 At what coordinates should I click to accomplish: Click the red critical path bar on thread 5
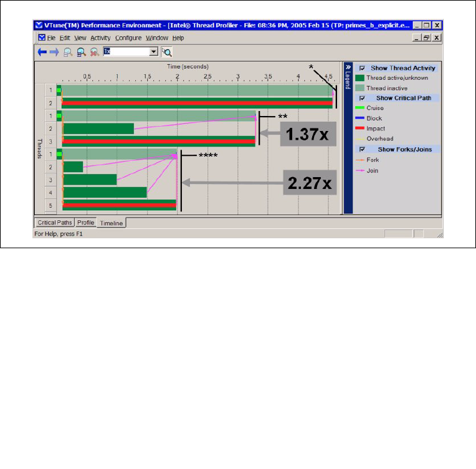(119, 205)
